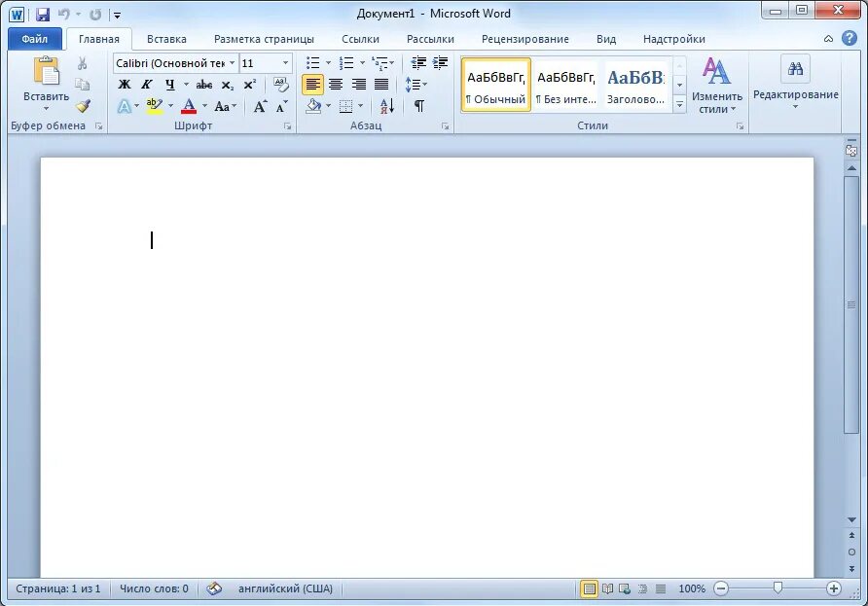Toggle superscript x² formatting
Screen dimensions: 868x606
(x=250, y=84)
